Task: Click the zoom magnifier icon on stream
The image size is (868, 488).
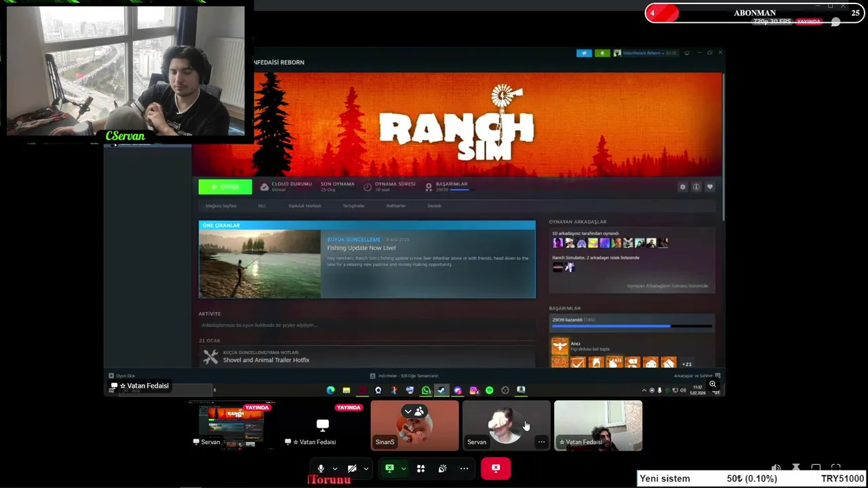Action: tap(713, 384)
